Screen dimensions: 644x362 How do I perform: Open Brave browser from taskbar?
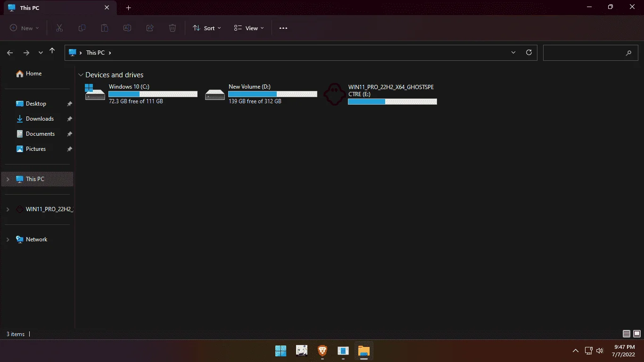(322, 351)
